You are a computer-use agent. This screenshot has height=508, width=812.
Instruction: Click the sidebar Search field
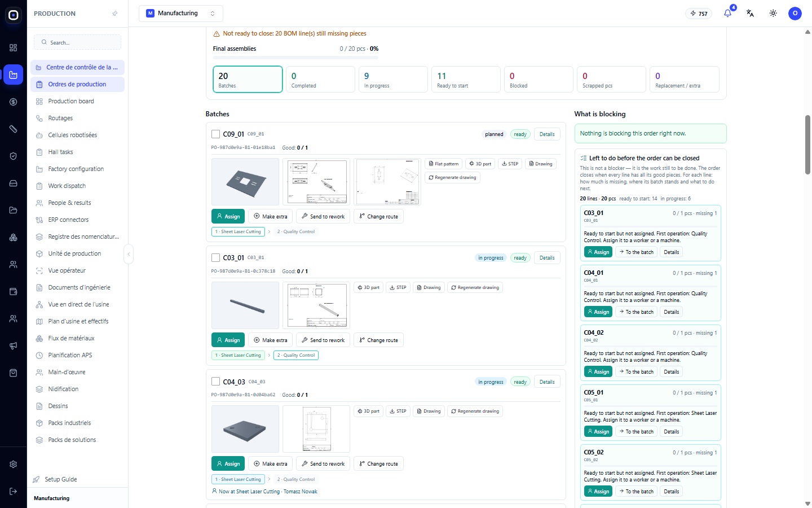pyautogui.click(x=78, y=42)
